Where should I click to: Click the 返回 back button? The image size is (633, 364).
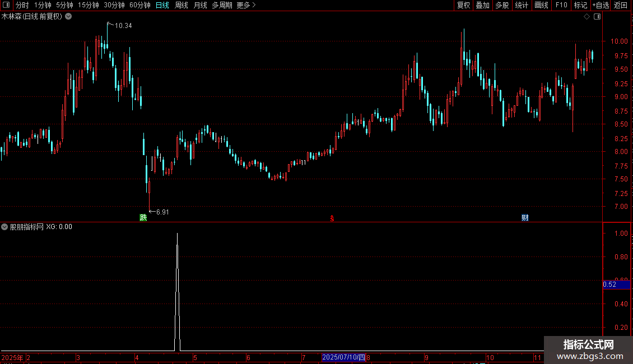[621, 5]
